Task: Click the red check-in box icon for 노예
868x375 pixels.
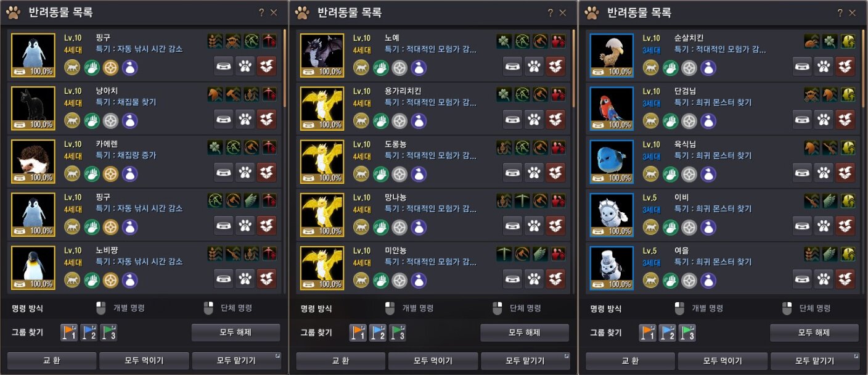Action: click(555, 65)
